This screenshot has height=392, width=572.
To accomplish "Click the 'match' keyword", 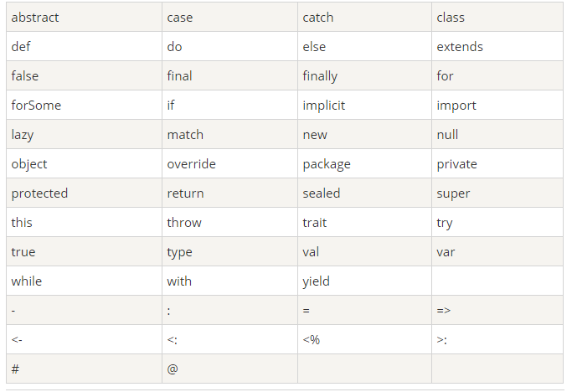I will click(x=185, y=135).
